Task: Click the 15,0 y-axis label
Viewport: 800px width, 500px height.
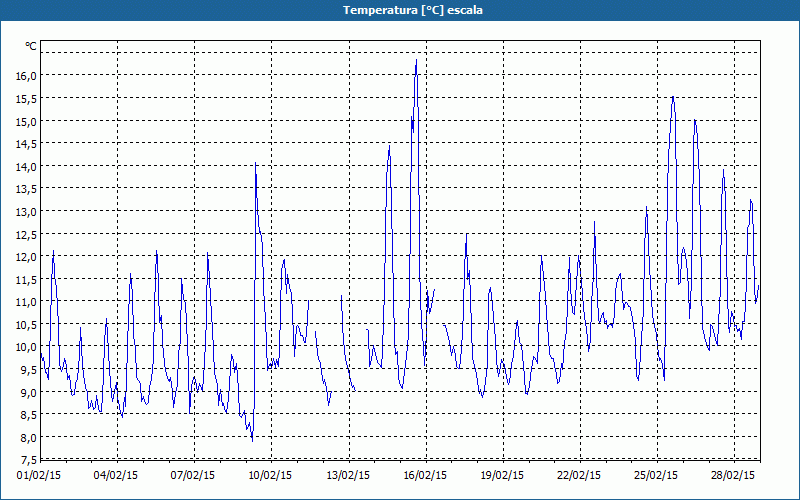Action: point(26,121)
